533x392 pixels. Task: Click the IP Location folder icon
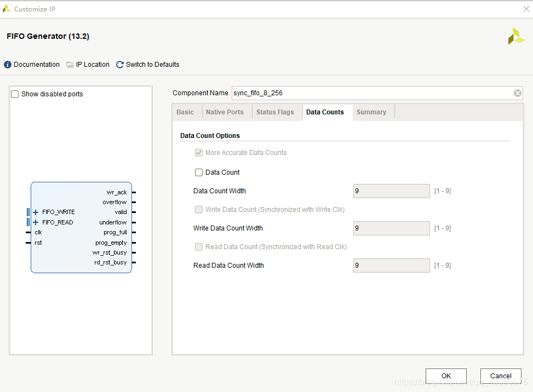(x=70, y=65)
